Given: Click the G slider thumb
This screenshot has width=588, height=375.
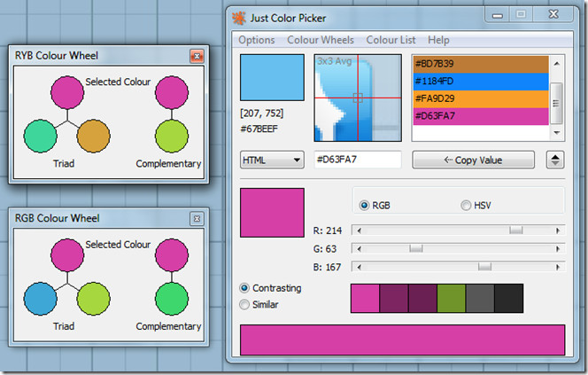Looking at the screenshot, I should (416, 248).
